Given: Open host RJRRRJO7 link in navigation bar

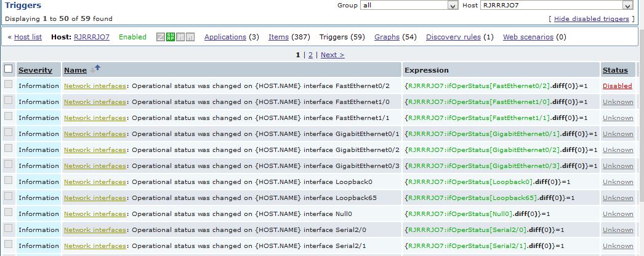Looking at the screenshot, I should (x=92, y=37).
